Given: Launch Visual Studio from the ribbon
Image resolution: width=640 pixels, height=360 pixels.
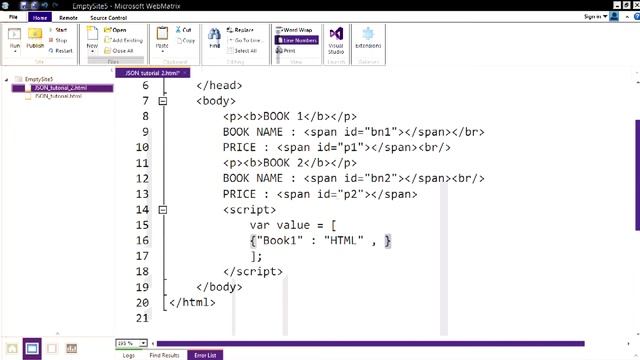Looking at the screenshot, I should tap(336, 40).
